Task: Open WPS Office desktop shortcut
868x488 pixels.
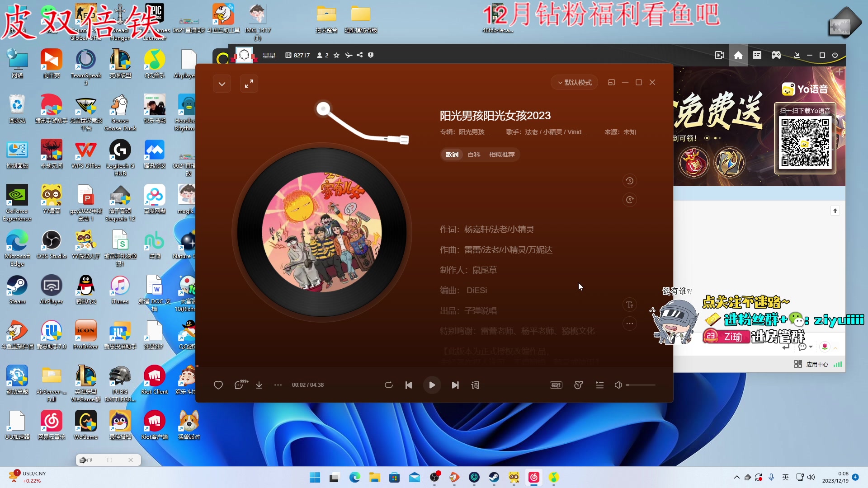Action: [x=86, y=155]
